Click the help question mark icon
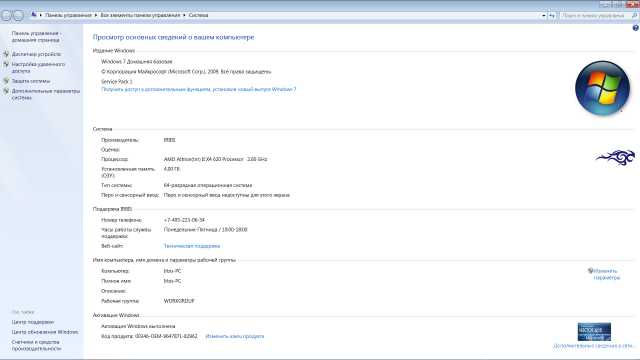This screenshot has width=640, height=360. (x=636, y=28)
